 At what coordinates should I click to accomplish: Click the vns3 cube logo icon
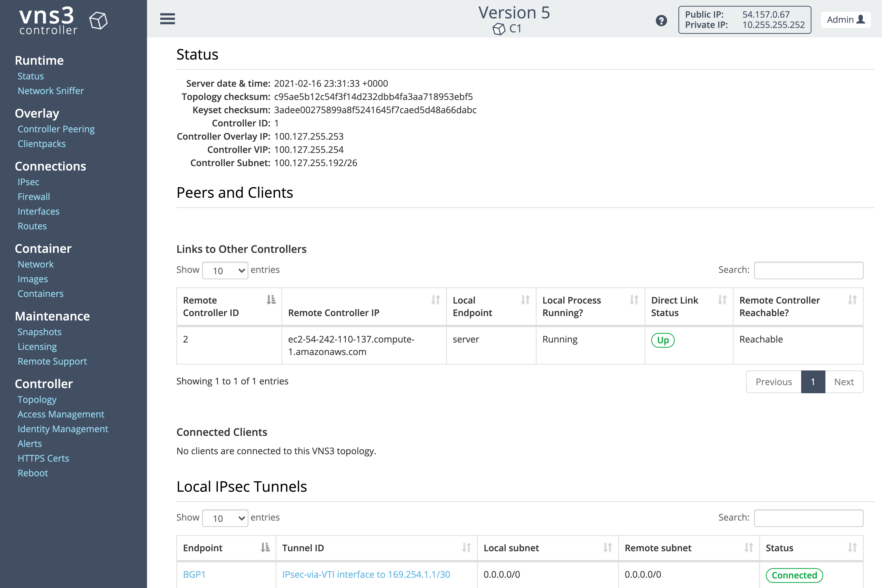(x=98, y=20)
